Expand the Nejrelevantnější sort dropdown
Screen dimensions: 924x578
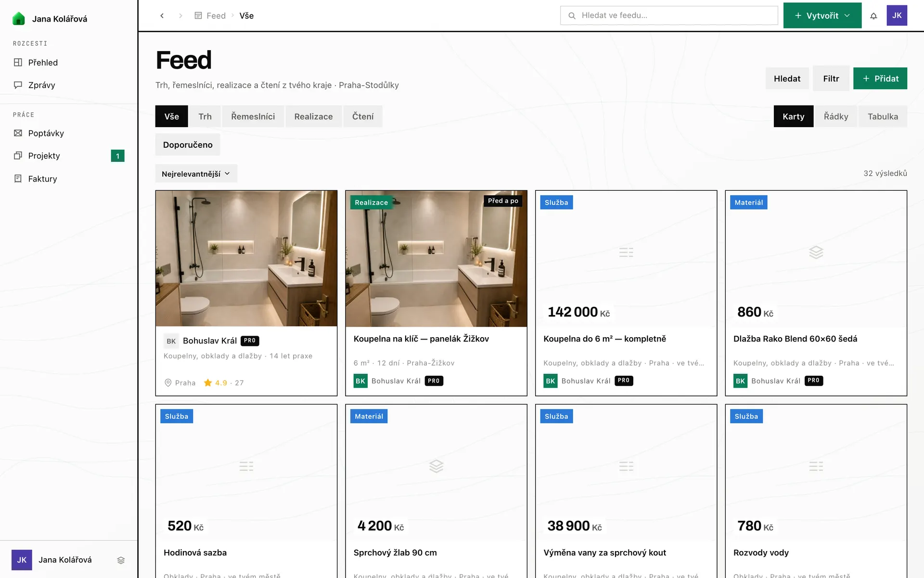[196, 173]
